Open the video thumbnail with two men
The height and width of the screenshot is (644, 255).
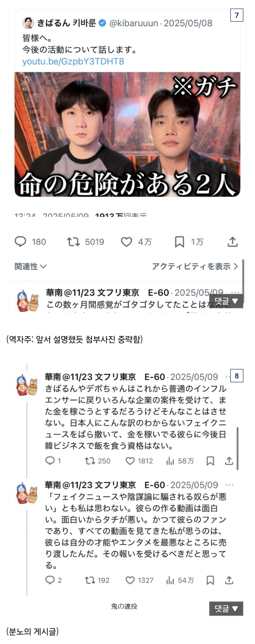(127, 134)
